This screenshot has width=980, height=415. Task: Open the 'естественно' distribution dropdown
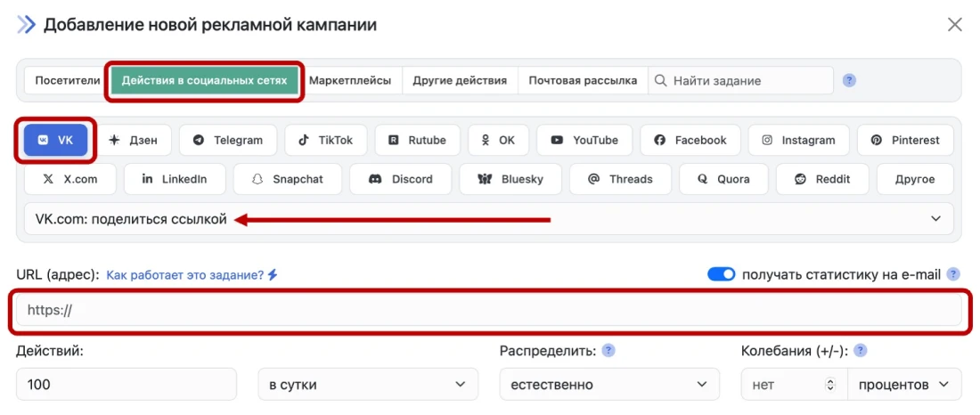coord(608,385)
